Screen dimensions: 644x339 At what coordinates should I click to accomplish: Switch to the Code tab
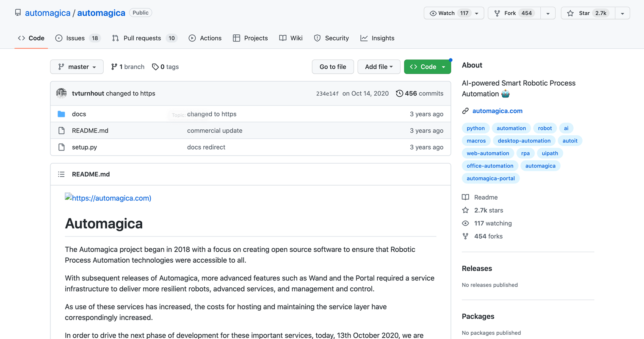click(x=31, y=38)
